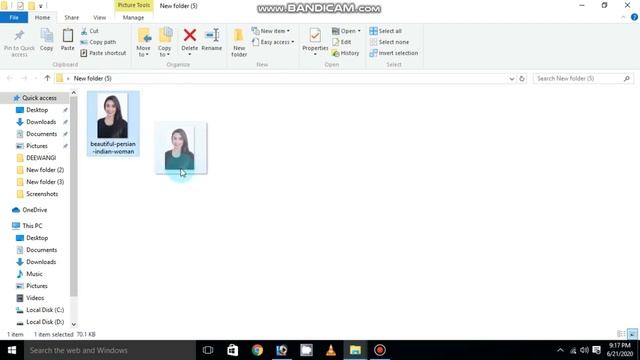
Task: Open New folder (2) in sidebar
Action: coord(45,170)
